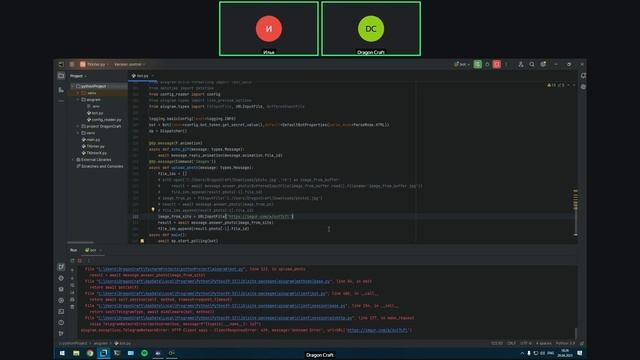Open the first traceback file link in console
Image resolution: width=640 pixels, height=360 pixels.
[x=171, y=269]
